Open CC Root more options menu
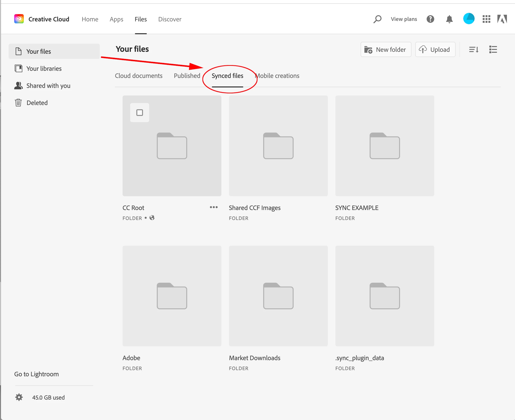 click(214, 207)
